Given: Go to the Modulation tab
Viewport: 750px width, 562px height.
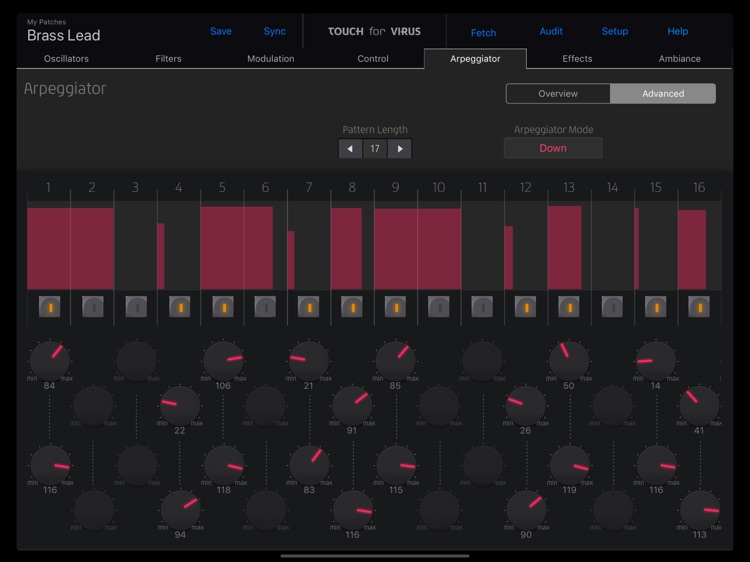Looking at the screenshot, I should tap(271, 59).
